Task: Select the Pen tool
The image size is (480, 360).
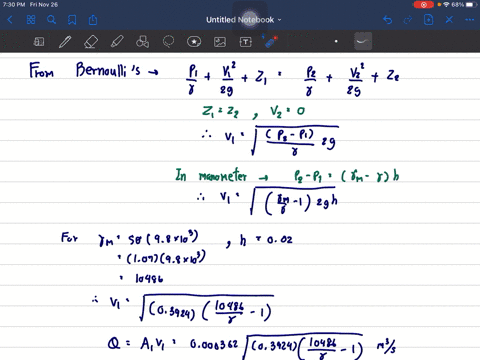Action: [x=65, y=42]
